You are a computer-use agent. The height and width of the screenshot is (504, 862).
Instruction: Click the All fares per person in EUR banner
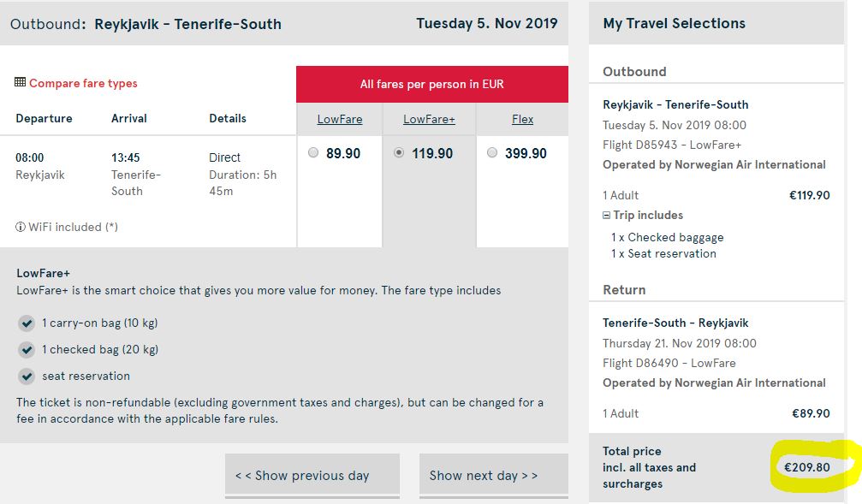pyautogui.click(x=432, y=84)
